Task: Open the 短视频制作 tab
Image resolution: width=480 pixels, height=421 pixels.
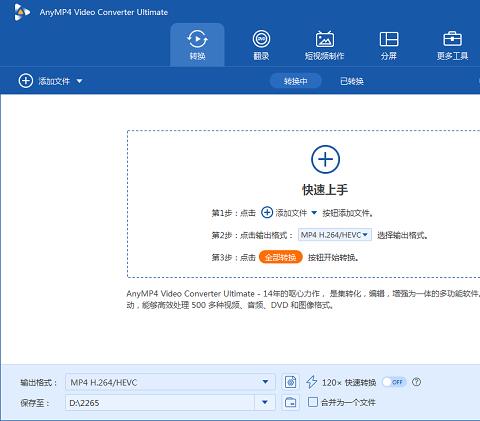Action: click(x=324, y=45)
